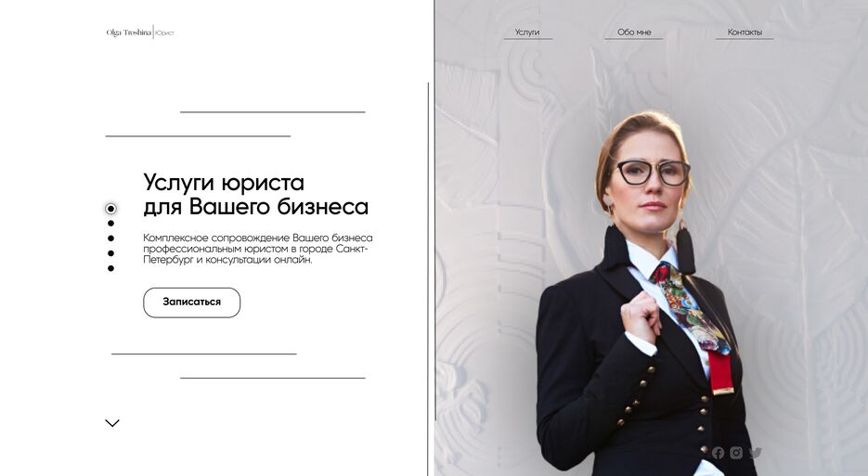Open the Twitter bird icon
Screen dimensions: 868x476
756,453
